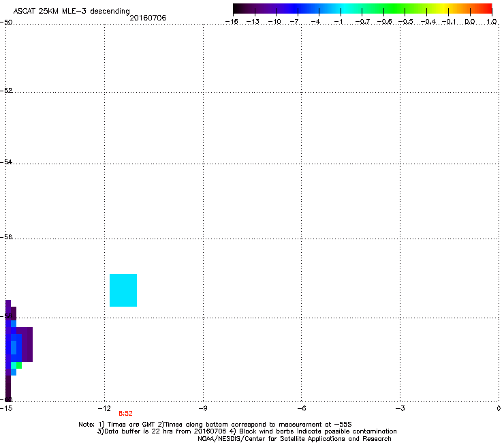The image size is (504, 443).
Task: Click the color bar label -0.6
Action: (384, 22)
